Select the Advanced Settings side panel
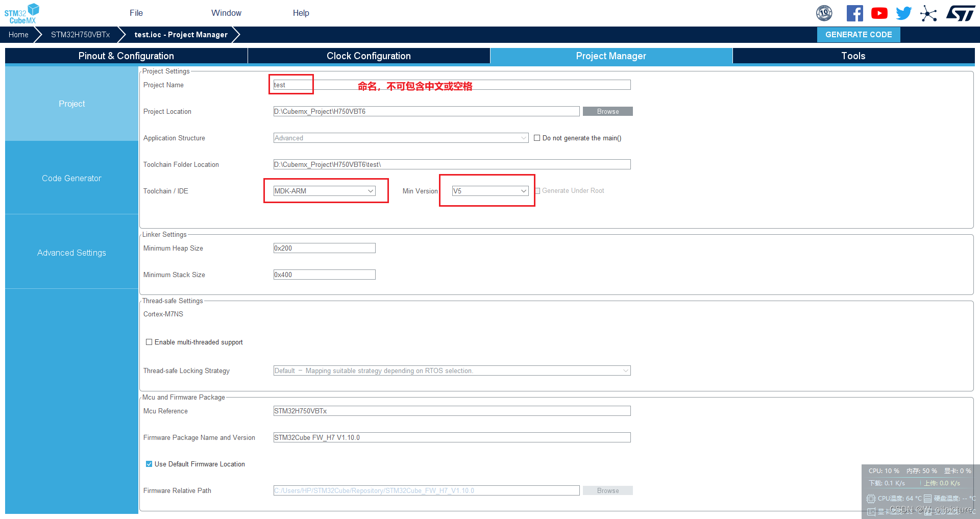980x519 pixels. [71, 253]
